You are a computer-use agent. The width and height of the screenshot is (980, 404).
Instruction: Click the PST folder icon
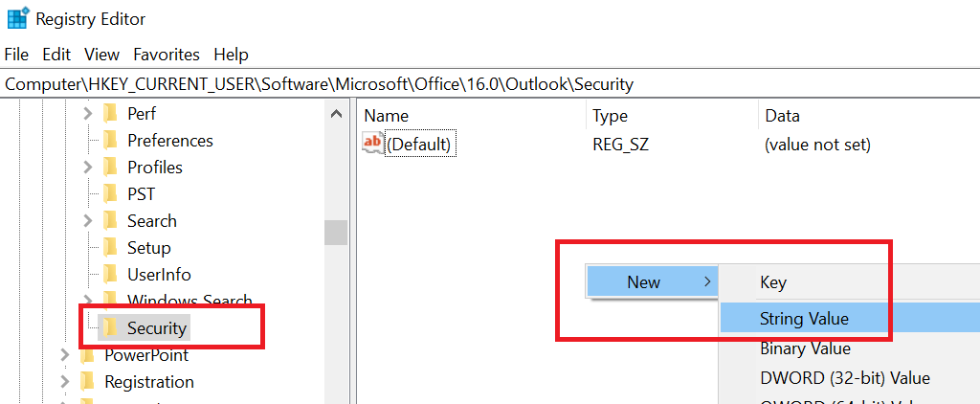pos(111,194)
